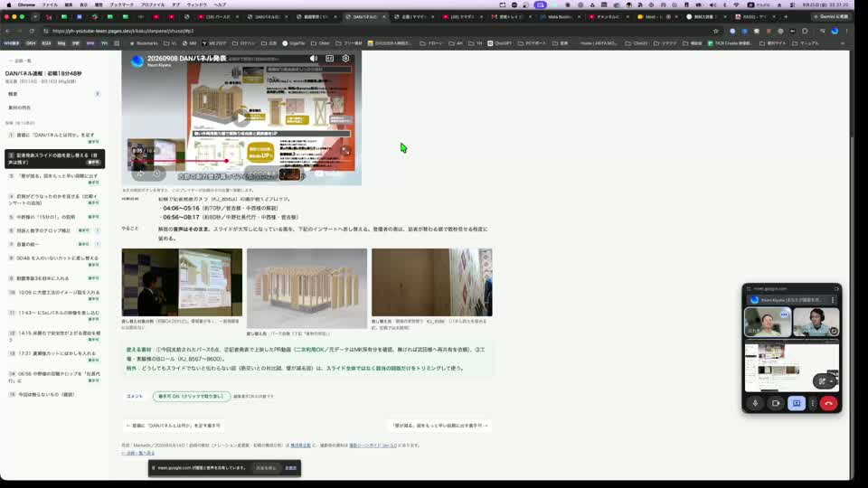The height and width of the screenshot is (488, 868).
Task: Open the video player settings gear
Action: point(345,58)
